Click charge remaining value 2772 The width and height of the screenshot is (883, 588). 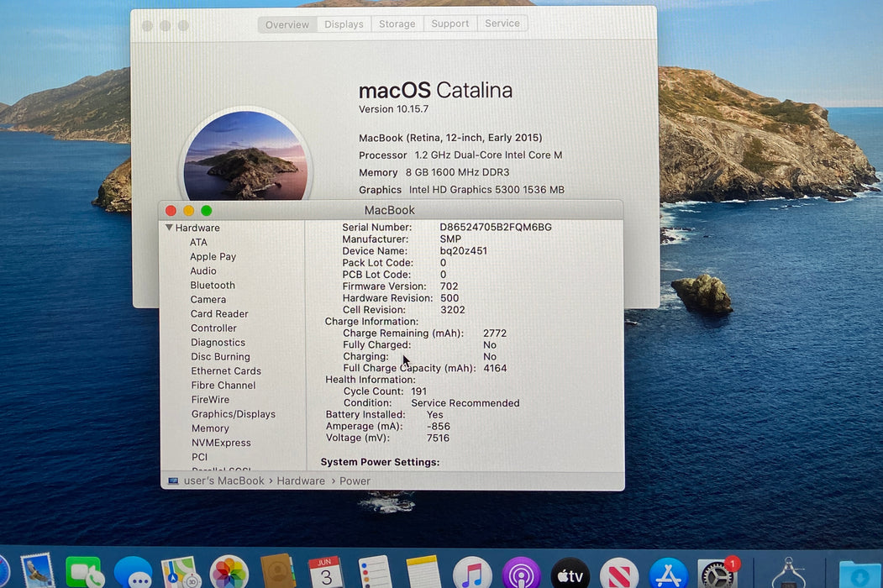pyautogui.click(x=495, y=333)
